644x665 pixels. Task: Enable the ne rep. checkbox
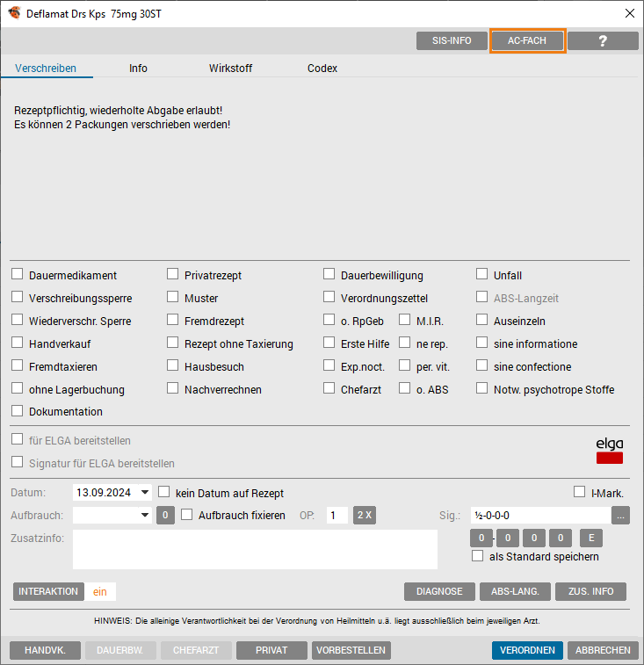[404, 343]
